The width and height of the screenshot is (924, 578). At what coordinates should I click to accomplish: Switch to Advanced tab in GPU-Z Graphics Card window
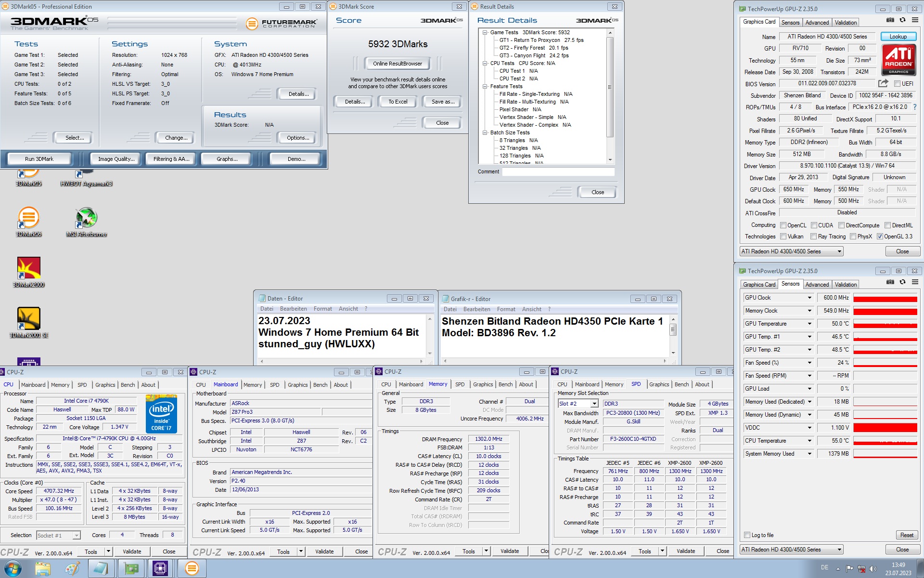(817, 23)
